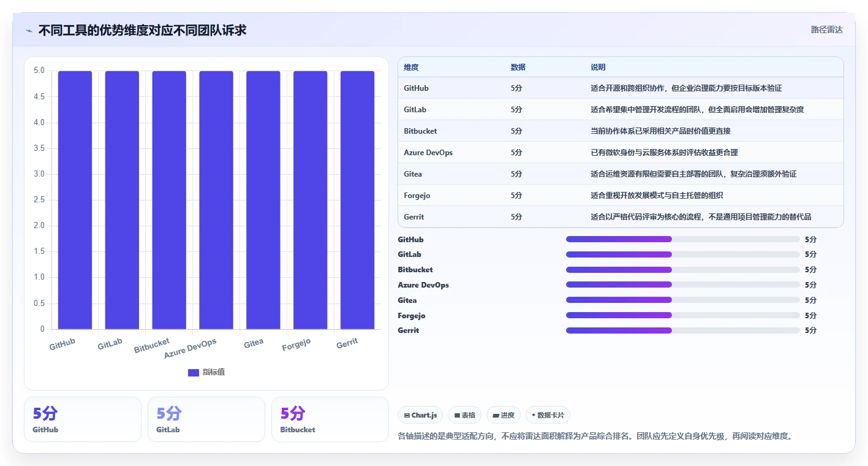Screen dimensions: 868x466
Task: Click the Gerrit bar in the chart
Action: click(358, 200)
